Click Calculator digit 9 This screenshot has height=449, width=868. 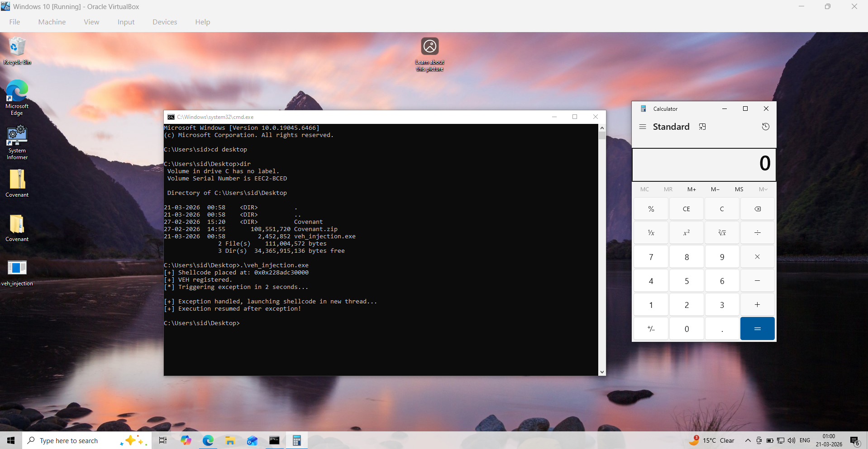click(x=722, y=257)
